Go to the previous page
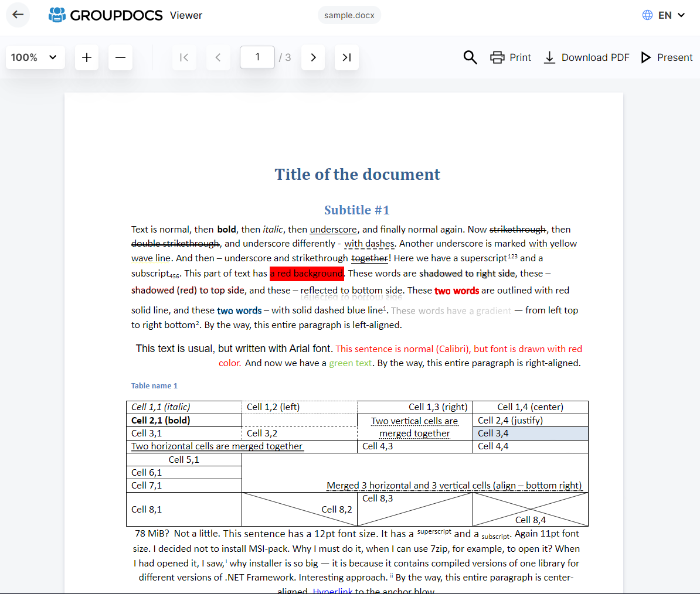The width and height of the screenshot is (700, 594). pyautogui.click(x=218, y=57)
